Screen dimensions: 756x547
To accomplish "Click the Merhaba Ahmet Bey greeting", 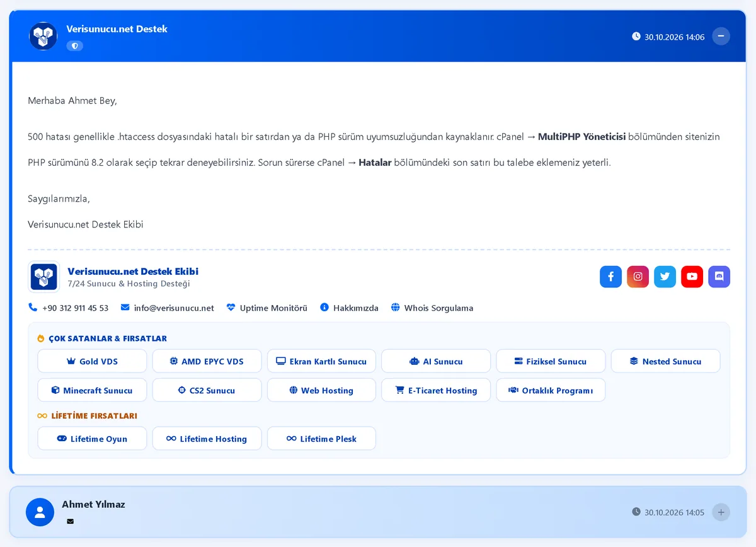I will [x=72, y=101].
